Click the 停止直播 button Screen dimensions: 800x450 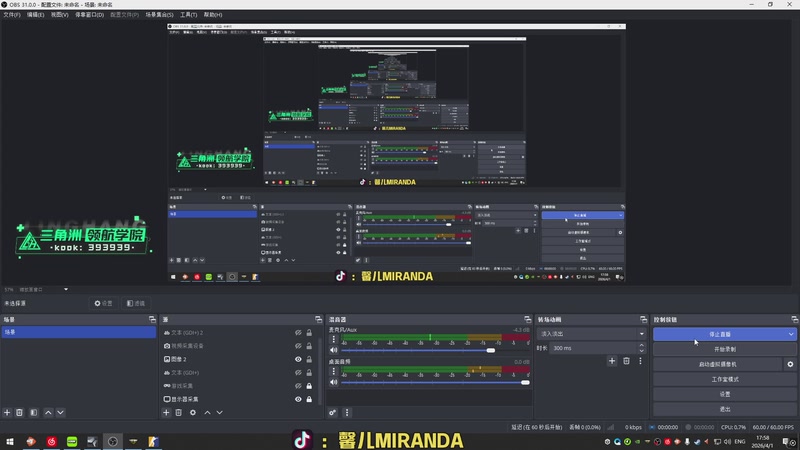click(x=720, y=334)
